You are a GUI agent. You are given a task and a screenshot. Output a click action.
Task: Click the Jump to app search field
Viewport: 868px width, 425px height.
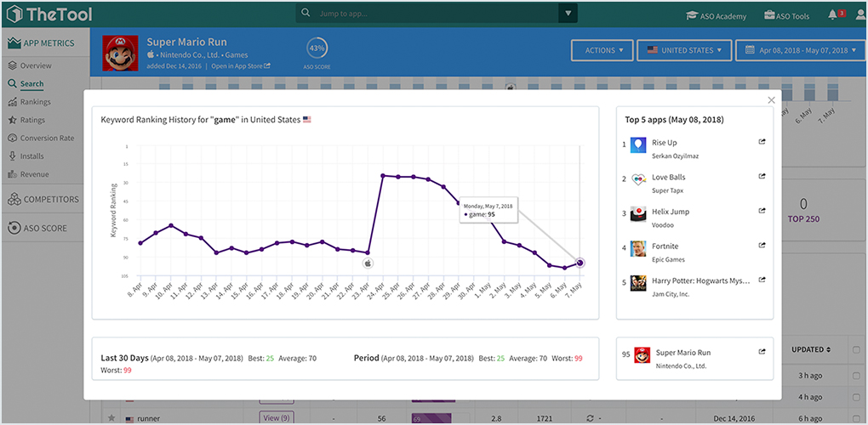[x=436, y=14]
